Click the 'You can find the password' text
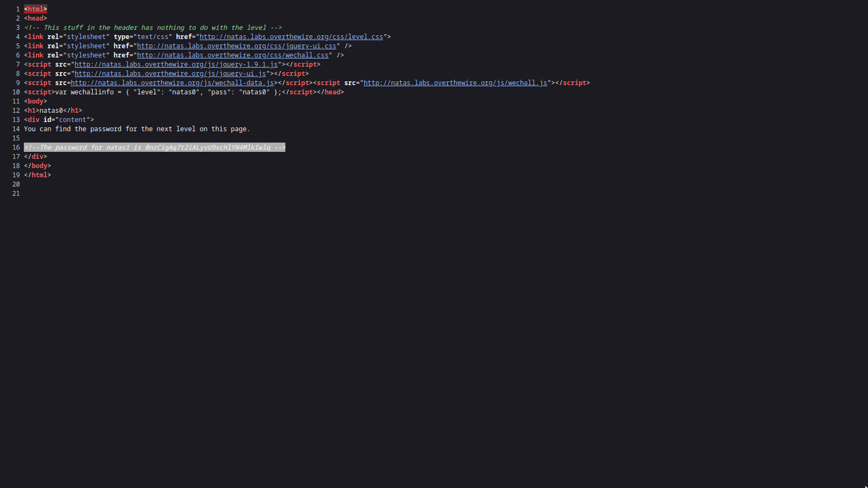Viewport: 868px width, 488px height. (x=137, y=129)
